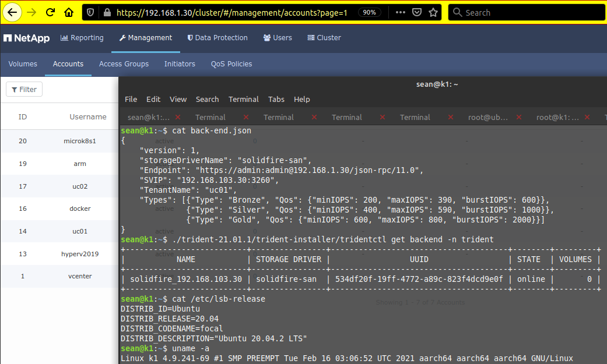Close the sean@k1 terminal tab

178,117
